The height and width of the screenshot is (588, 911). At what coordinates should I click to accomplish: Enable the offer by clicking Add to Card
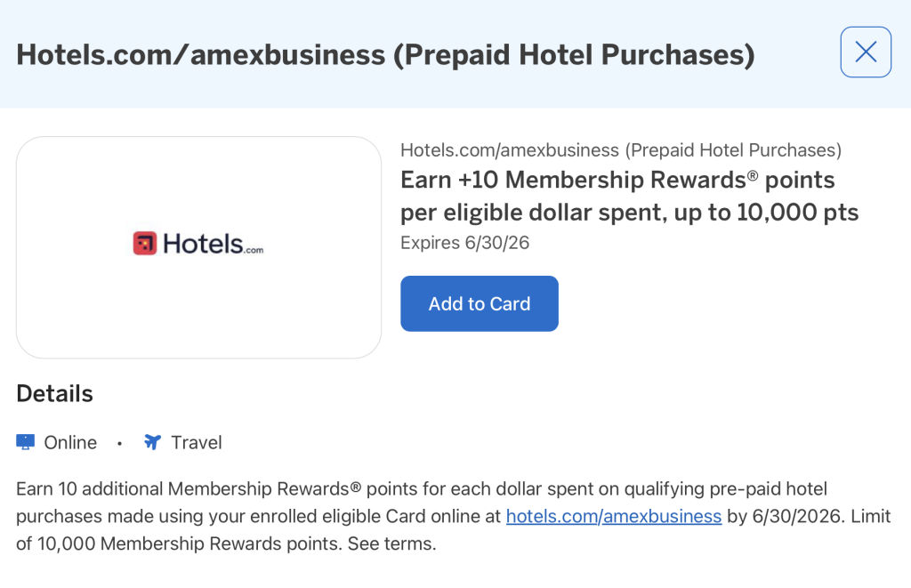pyautogui.click(x=479, y=303)
